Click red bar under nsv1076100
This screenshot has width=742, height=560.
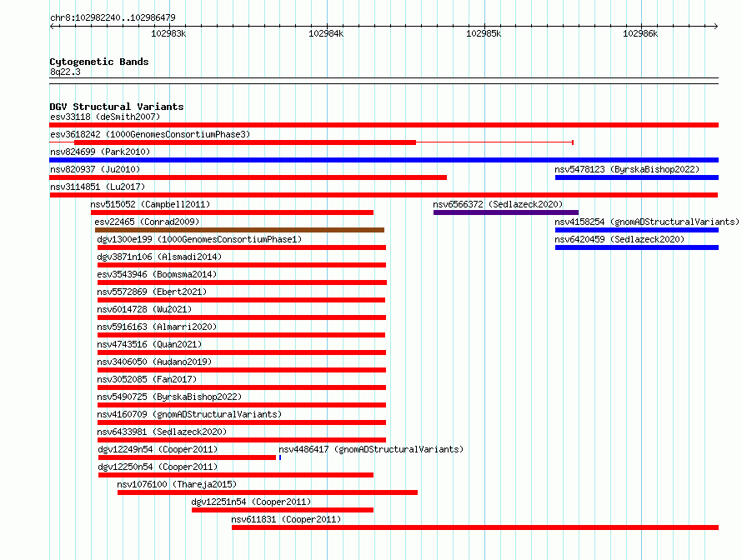click(x=268, y=492)
